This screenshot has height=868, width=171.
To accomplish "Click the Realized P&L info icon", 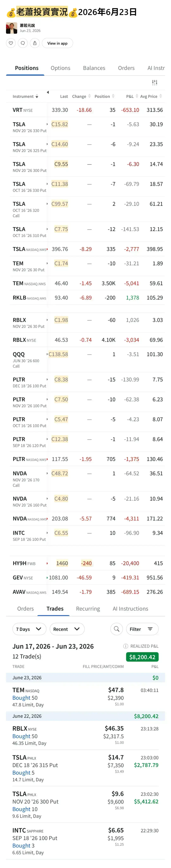I will pos(125,646).
